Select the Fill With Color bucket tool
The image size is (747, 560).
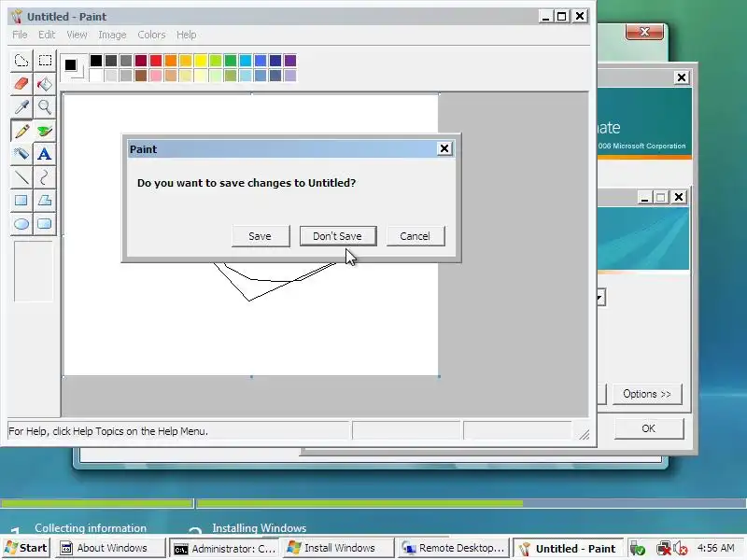point(45,84)
